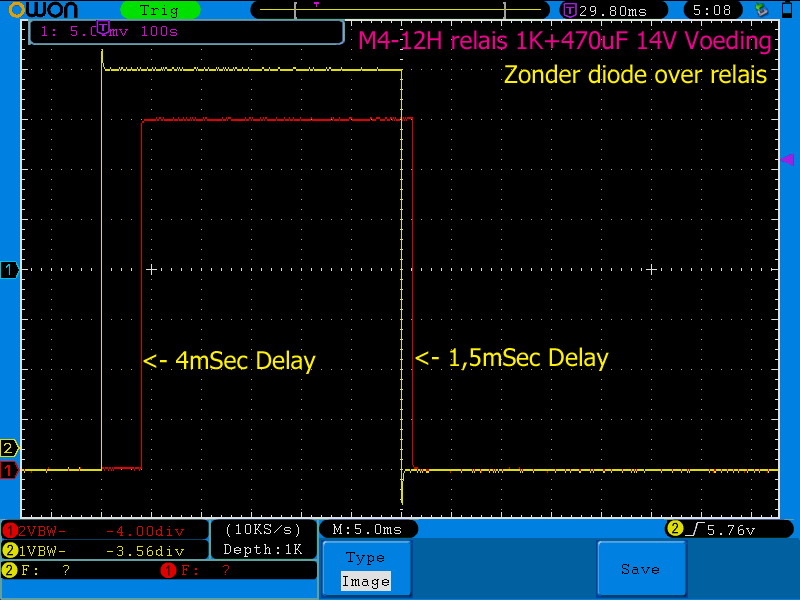Click the 1,5mSec Delay annotation
Screen dimensions: 800x600
click(x=512, y=358)
